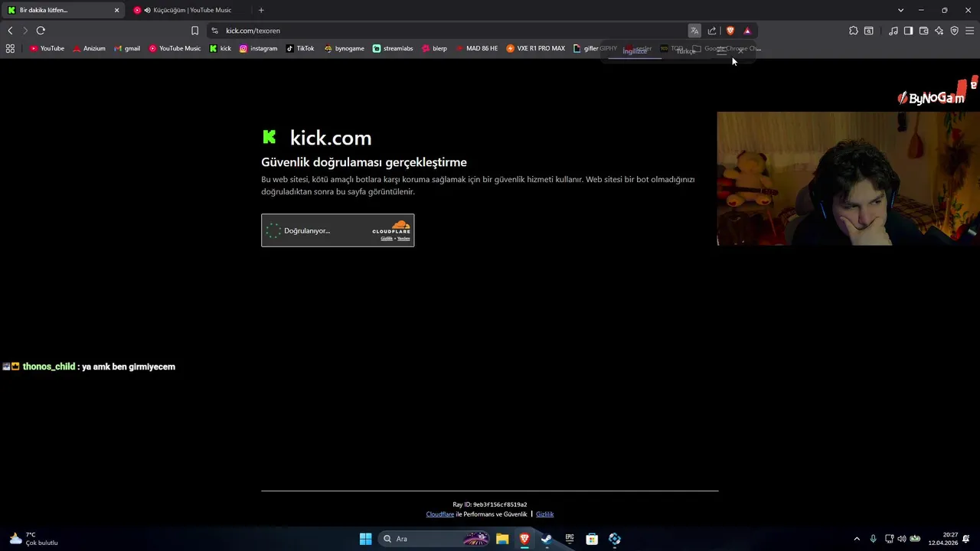Open the Gizlilik link in the footer
This screenshot has height=551, width=980.
544,514
